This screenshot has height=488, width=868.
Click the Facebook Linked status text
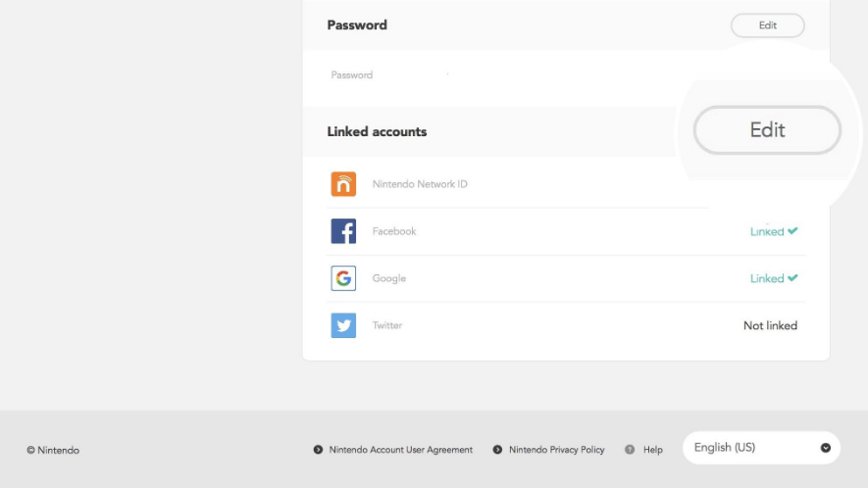(767, 232)
